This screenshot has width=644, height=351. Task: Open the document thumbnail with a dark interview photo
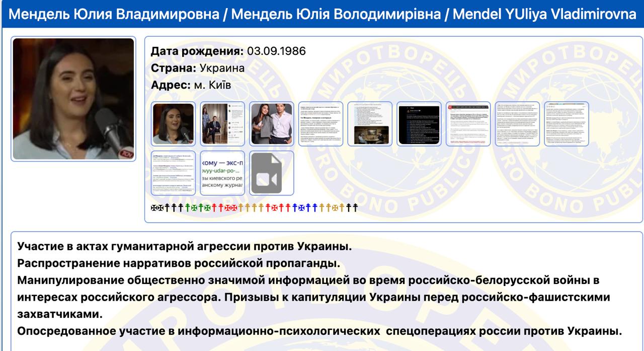click(x=370, y=124)
